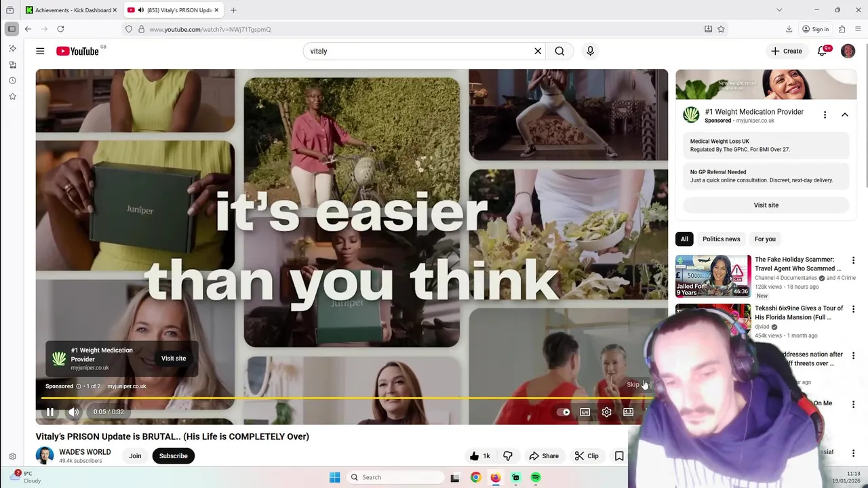
Task: Switch to theater mode in the player
Action: [x=629, y=412]
